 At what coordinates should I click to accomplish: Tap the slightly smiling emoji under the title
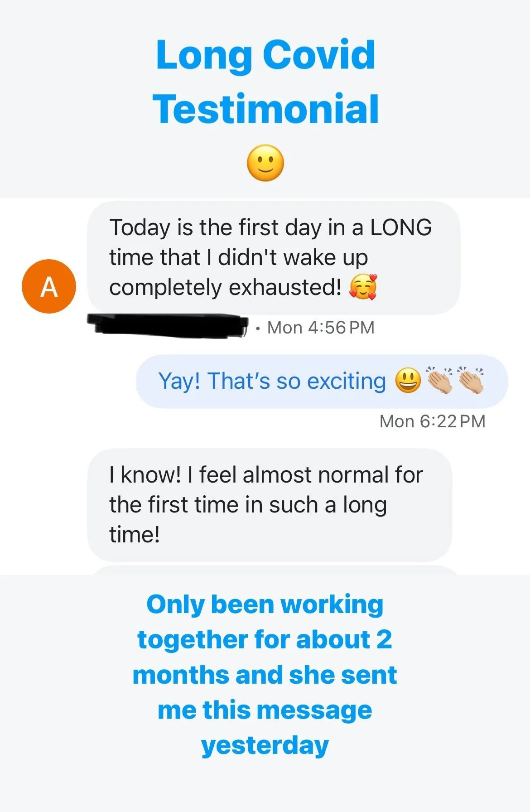tap(265, 163)
